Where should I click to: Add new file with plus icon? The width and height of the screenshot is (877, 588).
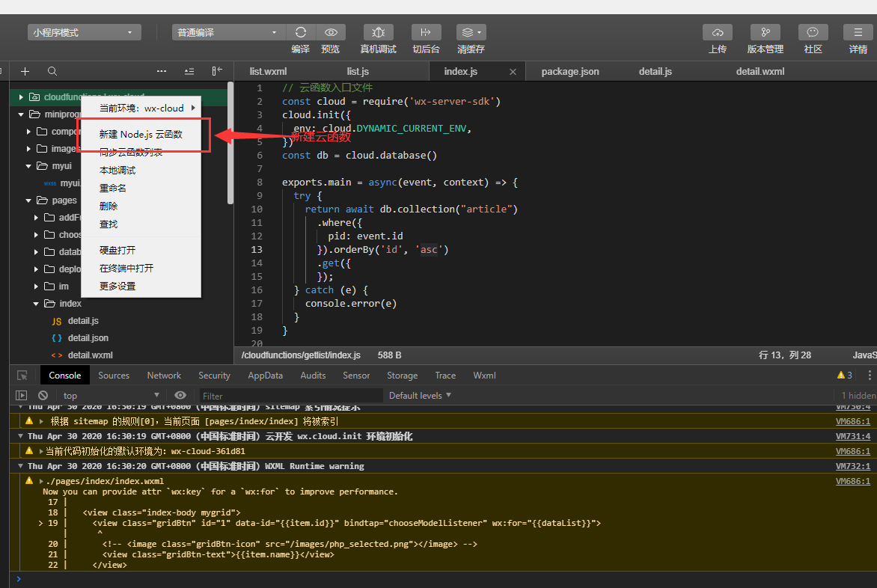click(x=25, y=71)
